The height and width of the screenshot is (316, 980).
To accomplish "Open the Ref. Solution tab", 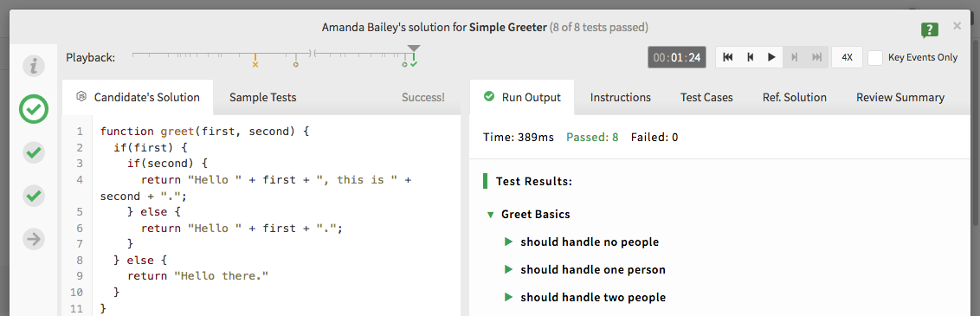I will click(x=795, y=98).
